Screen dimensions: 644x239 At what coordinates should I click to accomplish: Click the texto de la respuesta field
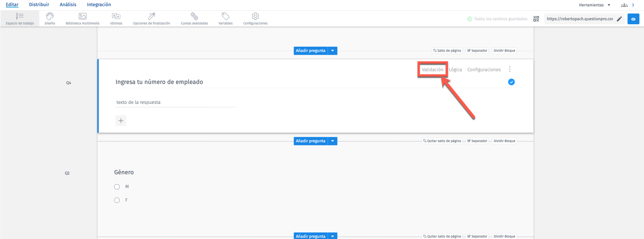click(175, 102)
